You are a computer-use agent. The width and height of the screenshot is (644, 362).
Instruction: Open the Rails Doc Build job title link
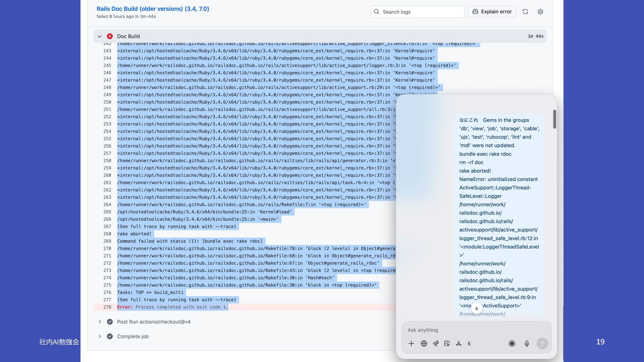coord(153,9)
